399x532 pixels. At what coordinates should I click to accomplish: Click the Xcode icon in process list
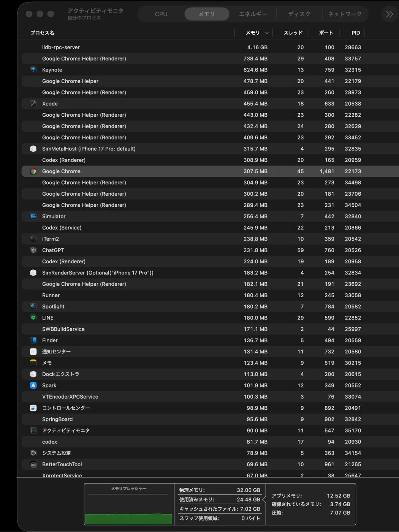pyautogui.click(x=33, y=104)
